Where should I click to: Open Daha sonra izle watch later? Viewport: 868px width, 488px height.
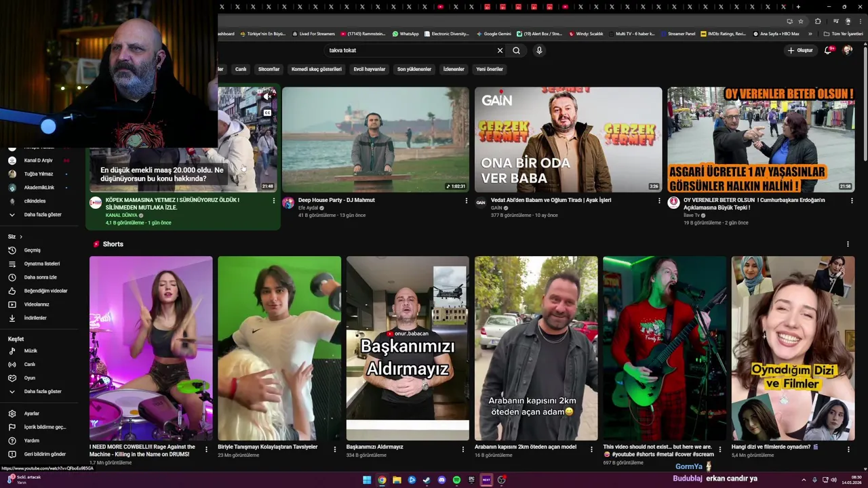[39, 277]
